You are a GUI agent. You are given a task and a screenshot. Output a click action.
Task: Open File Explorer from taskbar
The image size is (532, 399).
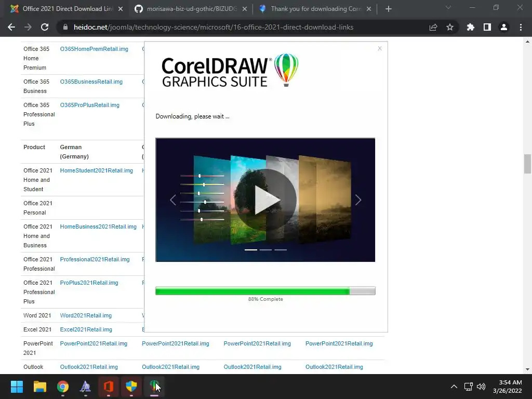[x=39, y=387]
